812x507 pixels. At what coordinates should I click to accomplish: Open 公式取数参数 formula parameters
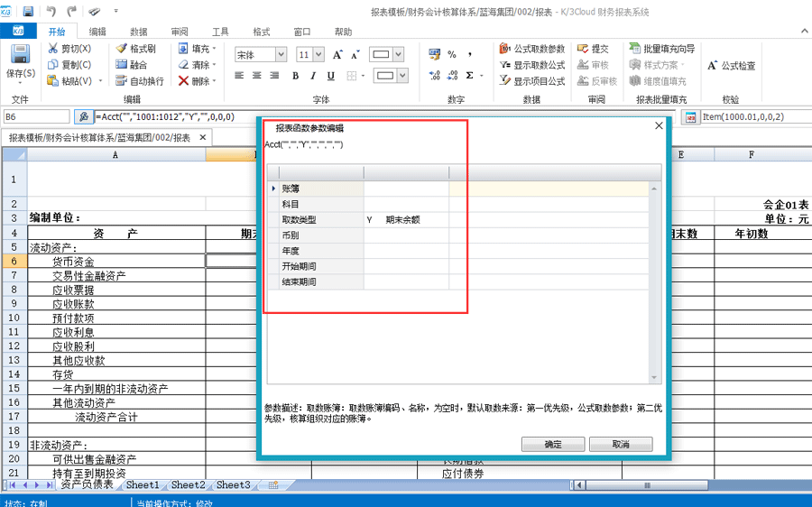tap(532, 49)
